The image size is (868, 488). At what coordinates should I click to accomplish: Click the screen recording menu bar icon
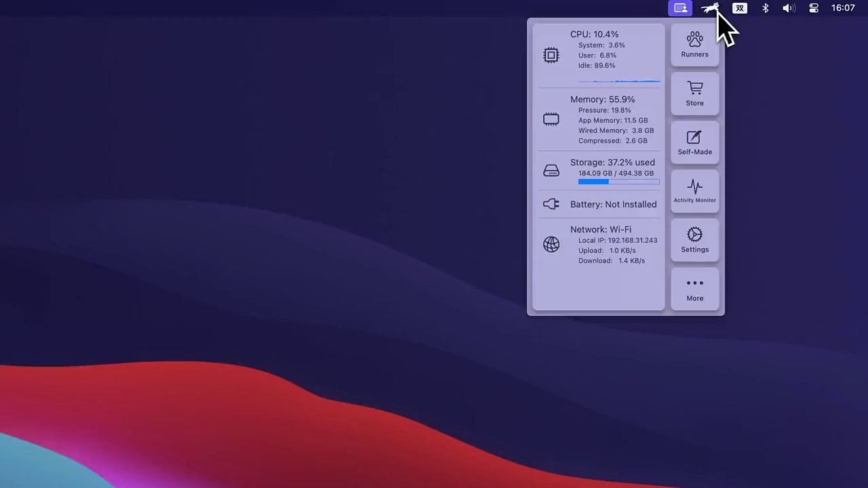pos(680,8)
